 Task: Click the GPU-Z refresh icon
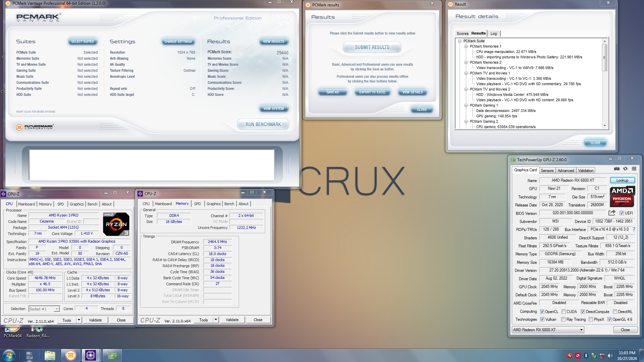click(x=625, y=169)
